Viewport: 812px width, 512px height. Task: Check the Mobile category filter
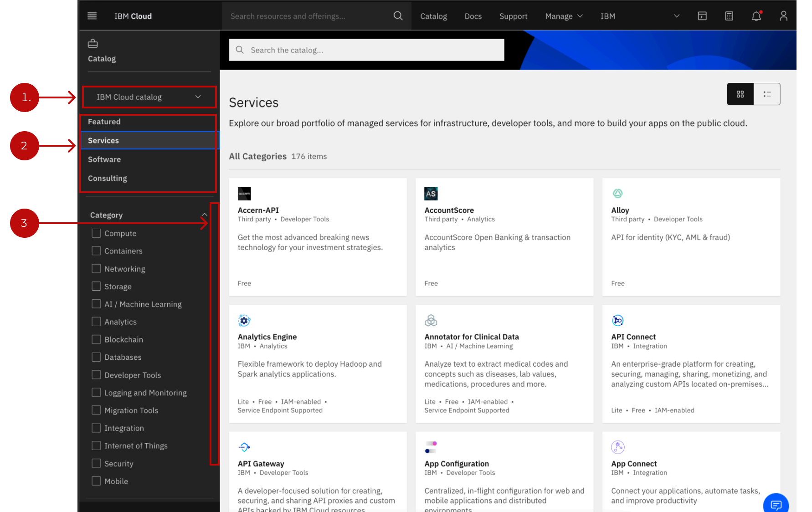(96, 481)
